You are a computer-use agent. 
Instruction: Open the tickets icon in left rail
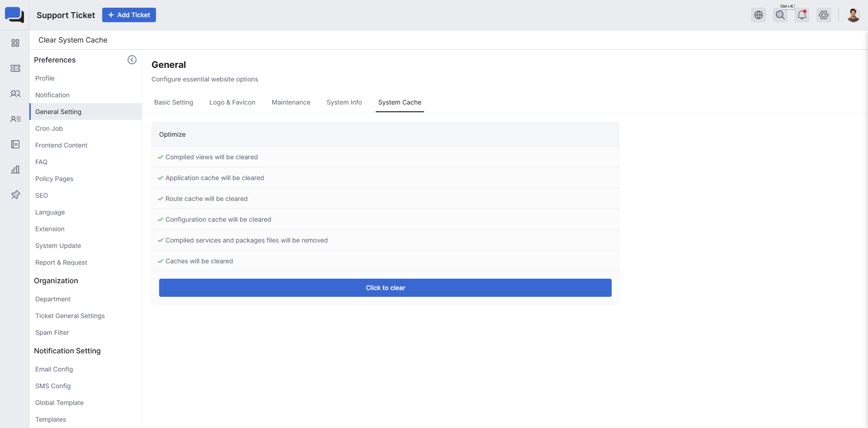click(x=15, y=68)
